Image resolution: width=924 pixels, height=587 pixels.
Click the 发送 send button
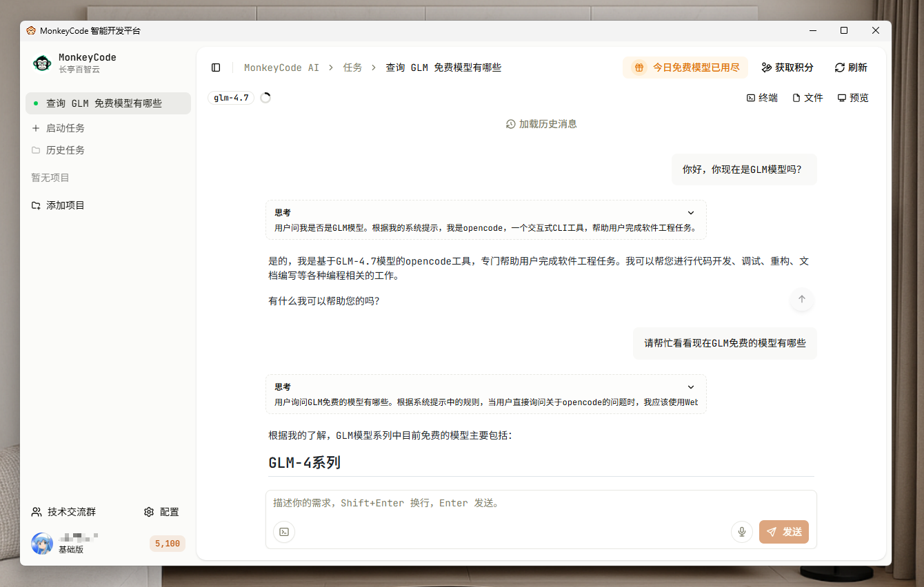pyautogui.click(x=783, y=531)
